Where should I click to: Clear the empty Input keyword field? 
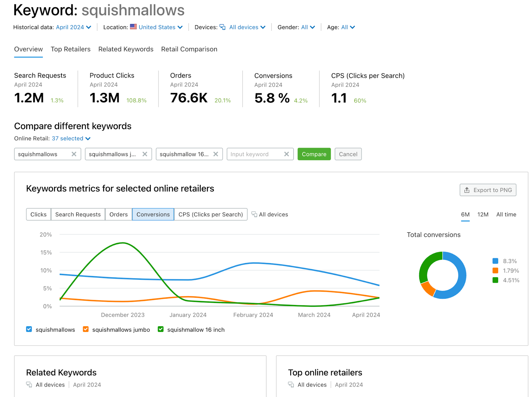(x=286, y=154)
